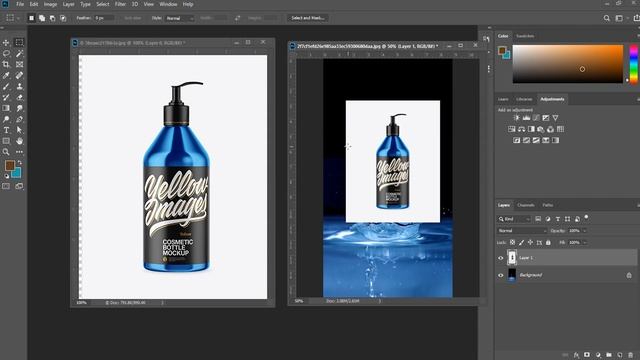This screenshot has height=360, width=640.
Task: Add Hue/Saturation adjustment
Action: click(x=512, y=129)
